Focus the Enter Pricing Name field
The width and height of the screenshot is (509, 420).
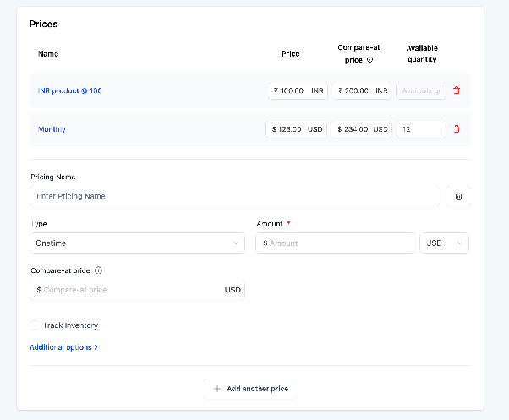235,196
